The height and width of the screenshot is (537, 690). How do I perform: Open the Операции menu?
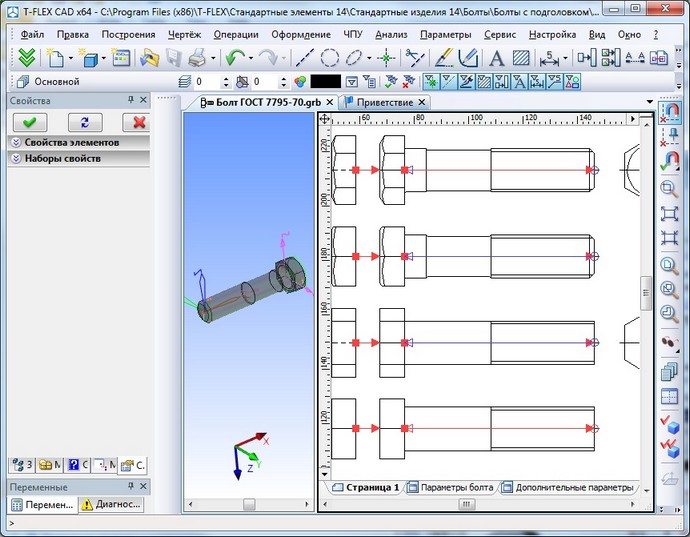pyautogui.click(x=236, y=34)
